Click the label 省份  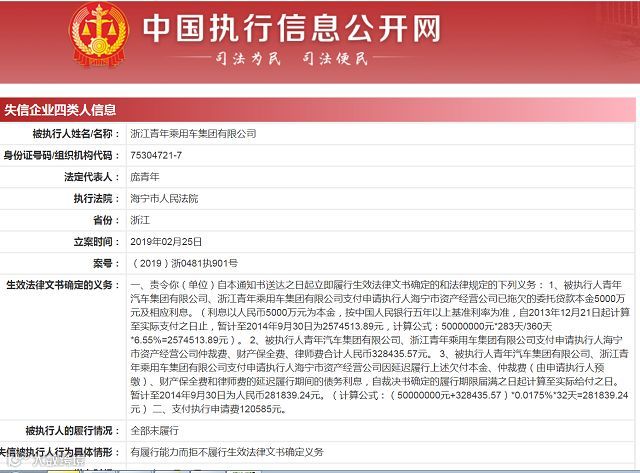tap(107, 220)
